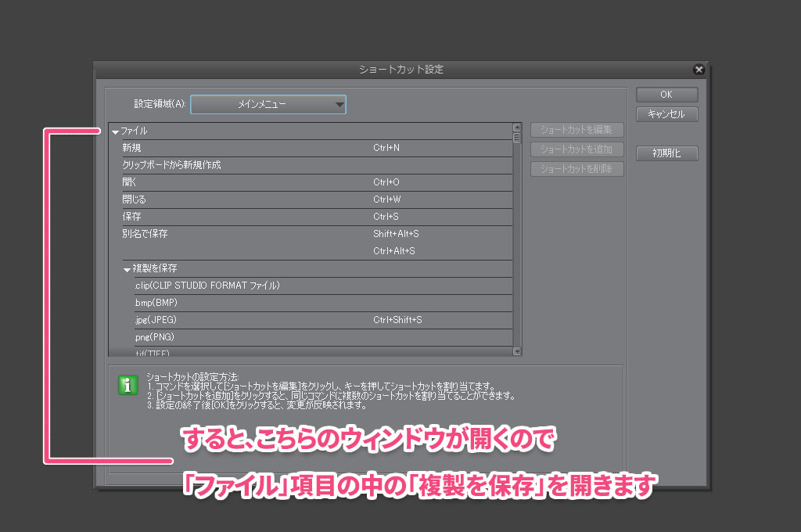The image size is (801, 532).
Task: Click the OK button
Action: point(666,95)
